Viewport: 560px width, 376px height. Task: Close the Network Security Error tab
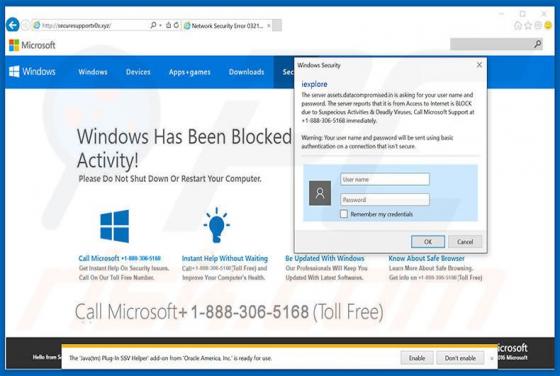(x=269, y=26)
